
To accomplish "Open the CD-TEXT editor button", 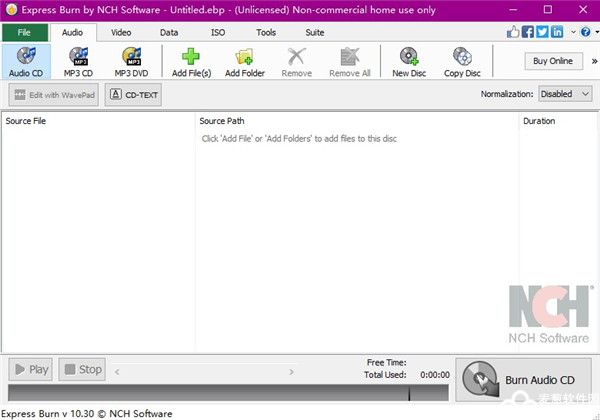I will [x=133, y=95].
